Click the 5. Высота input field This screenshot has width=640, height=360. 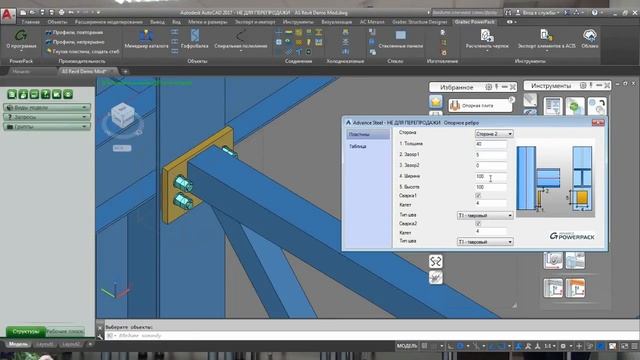pyautogui.click(x=491, y=187)
